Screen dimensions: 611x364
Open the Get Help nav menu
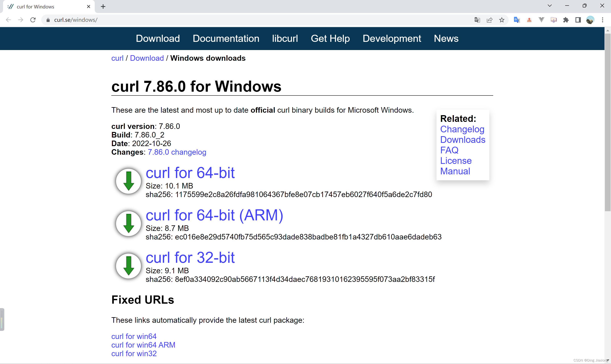point(330,39)
